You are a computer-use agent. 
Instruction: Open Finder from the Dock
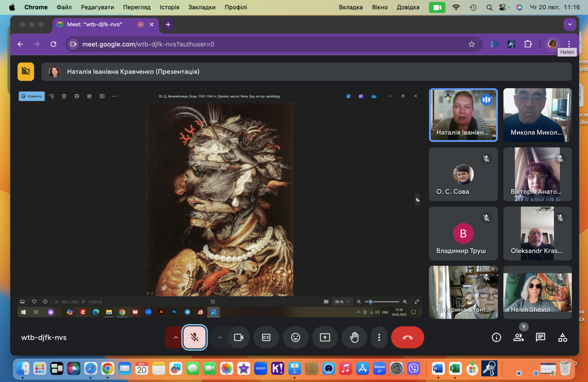pyautogui.click(x=23, y=368)
